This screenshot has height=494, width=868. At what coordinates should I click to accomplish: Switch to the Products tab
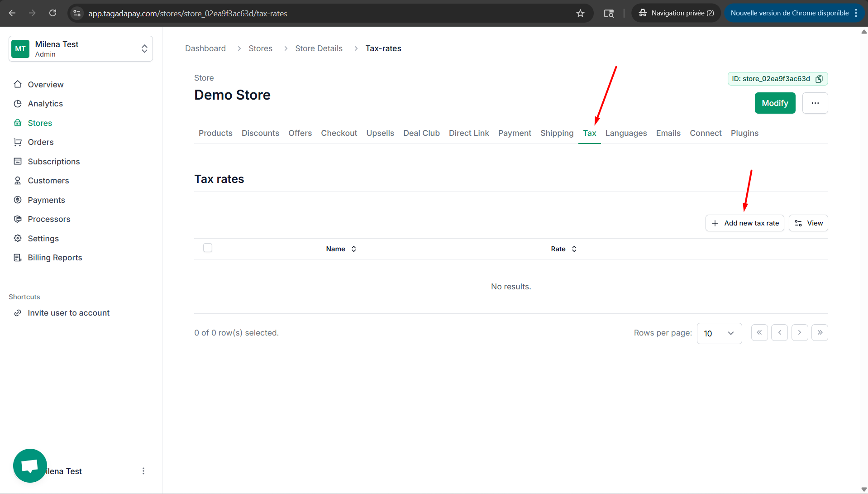pos(215,133)
